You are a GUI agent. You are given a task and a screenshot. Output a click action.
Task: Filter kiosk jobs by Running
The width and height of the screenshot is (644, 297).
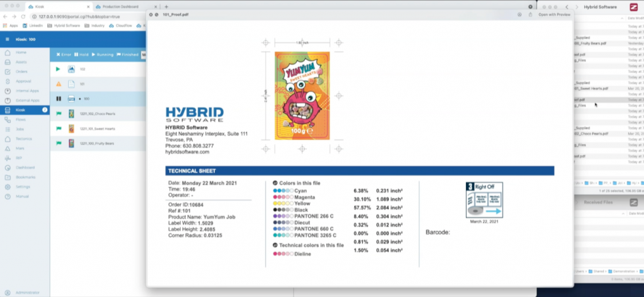click(103, 55)
